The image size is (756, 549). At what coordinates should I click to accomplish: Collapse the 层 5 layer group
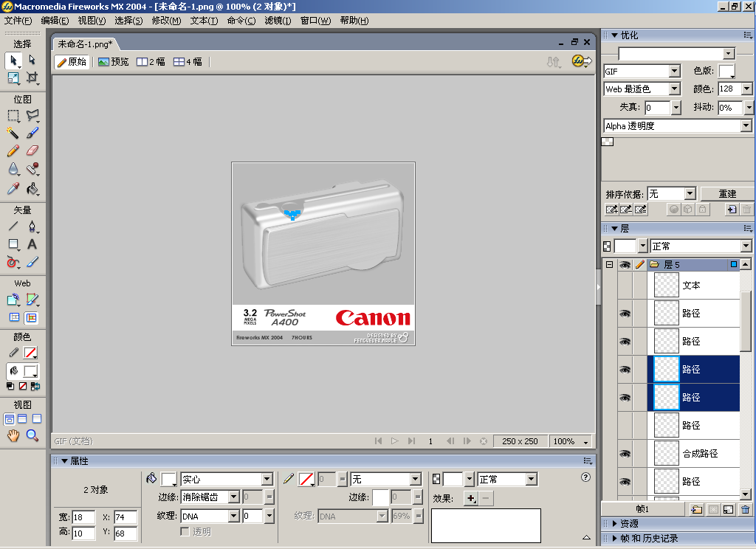[x=609, y=265]
